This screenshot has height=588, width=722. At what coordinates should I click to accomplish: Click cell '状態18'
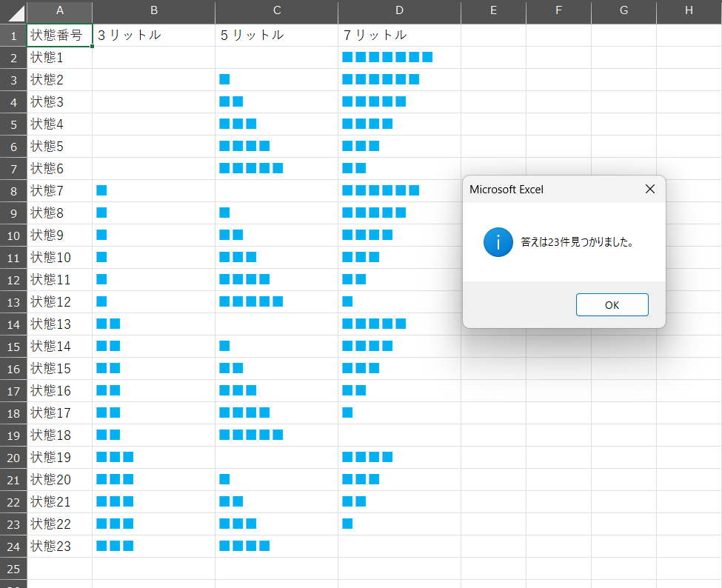tap(59, 435)
